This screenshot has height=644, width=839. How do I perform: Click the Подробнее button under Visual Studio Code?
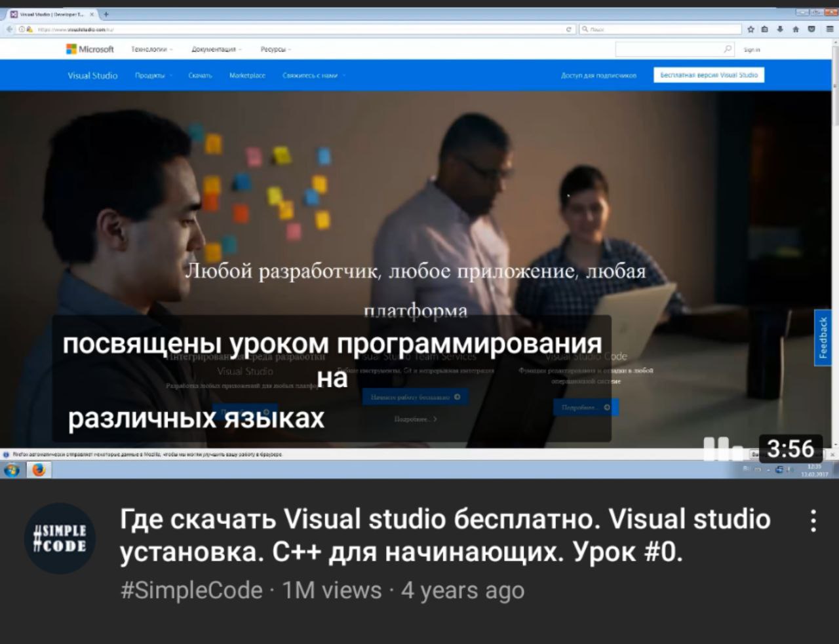tap(586, 407)
